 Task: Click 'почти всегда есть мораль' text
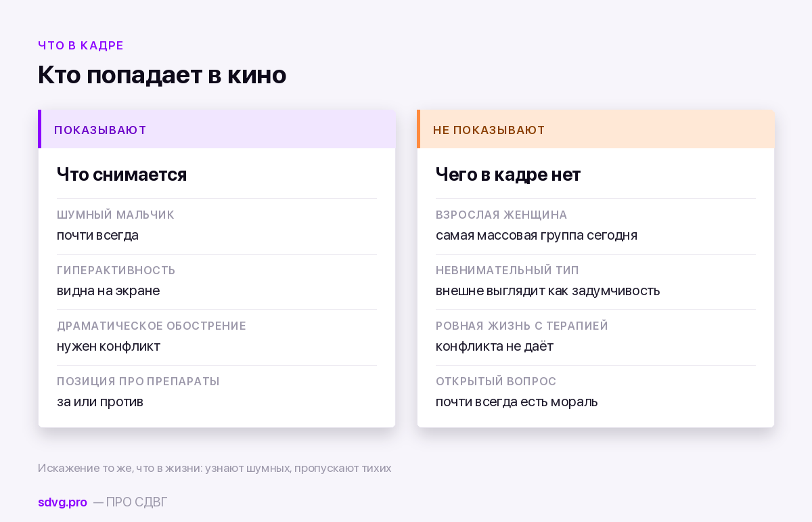coord(517,402)
